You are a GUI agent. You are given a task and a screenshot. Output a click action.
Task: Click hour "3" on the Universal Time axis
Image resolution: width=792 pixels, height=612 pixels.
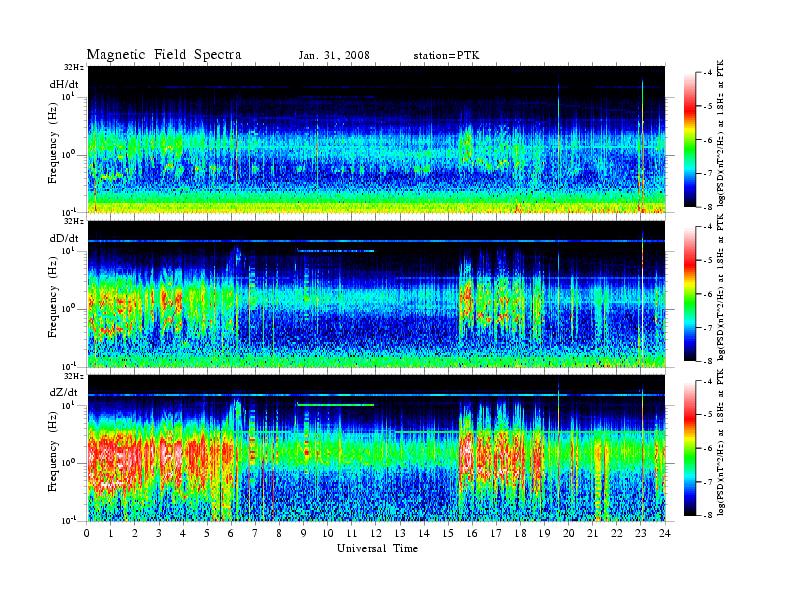159,533
